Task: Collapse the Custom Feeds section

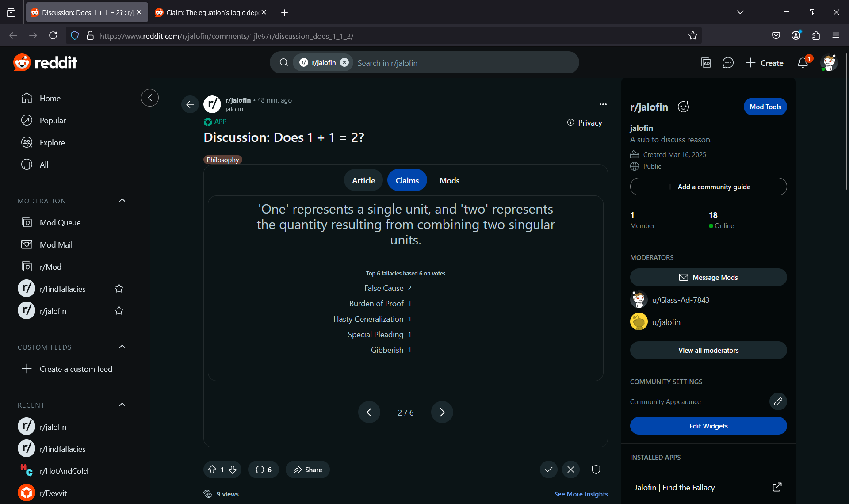Action: (x=122, y=347)
